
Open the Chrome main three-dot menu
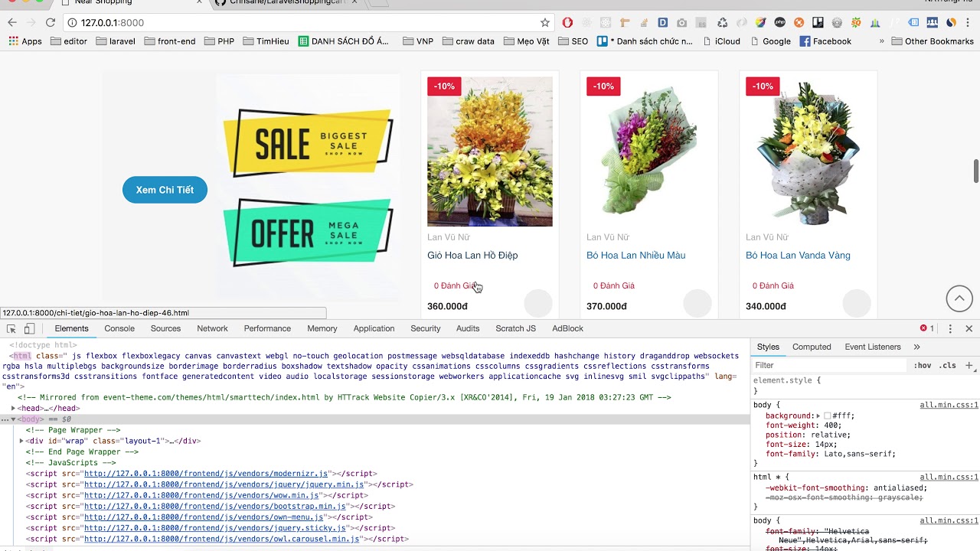pyautogui.click(x=969, y=23)
